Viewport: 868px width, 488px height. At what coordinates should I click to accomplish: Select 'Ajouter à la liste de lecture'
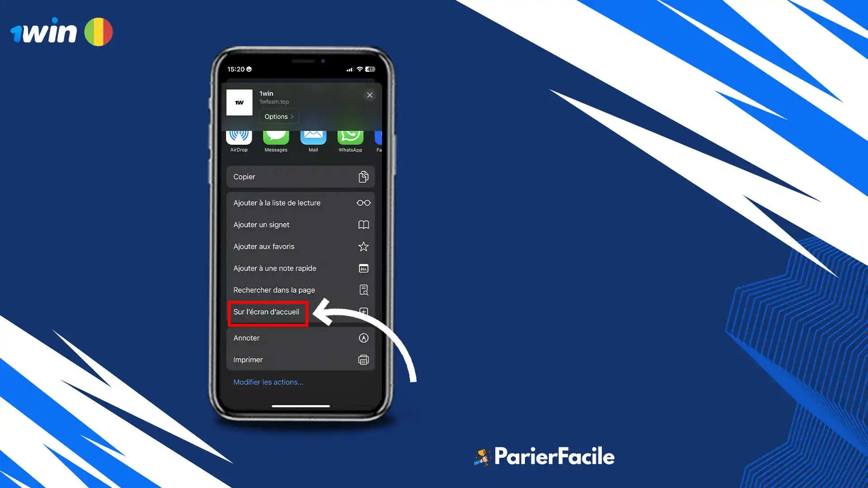point(301,202)
